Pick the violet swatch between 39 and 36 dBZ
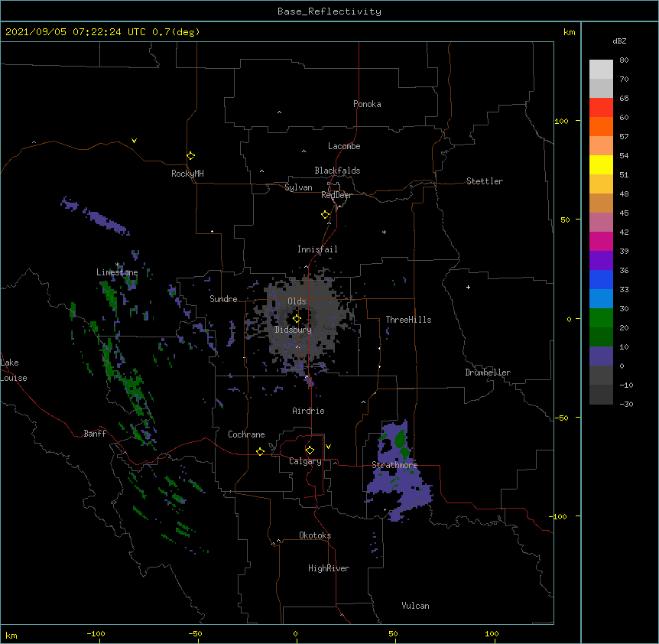Screen dimensions: 659x644 tap(601, 261)
